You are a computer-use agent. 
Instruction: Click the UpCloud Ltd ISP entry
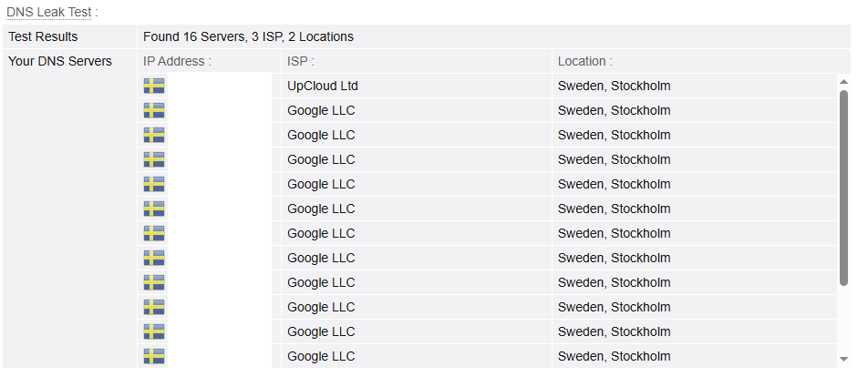[x=322, y=87]
